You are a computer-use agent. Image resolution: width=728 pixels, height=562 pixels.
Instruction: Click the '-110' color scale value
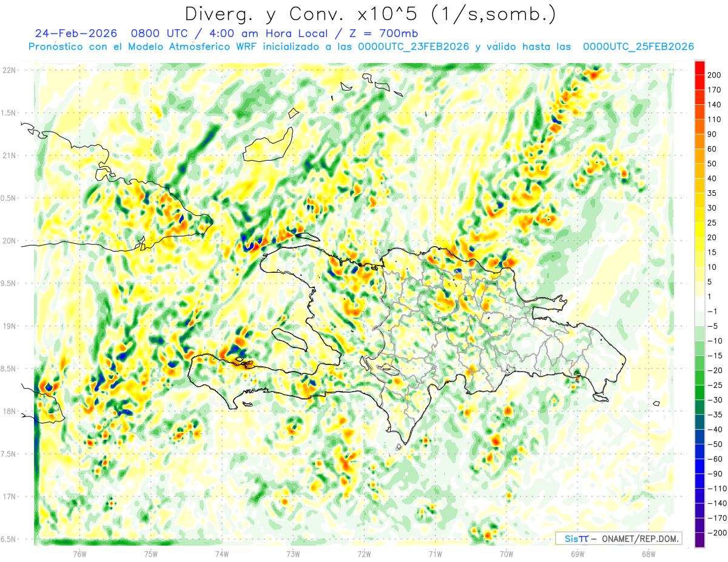716,489
